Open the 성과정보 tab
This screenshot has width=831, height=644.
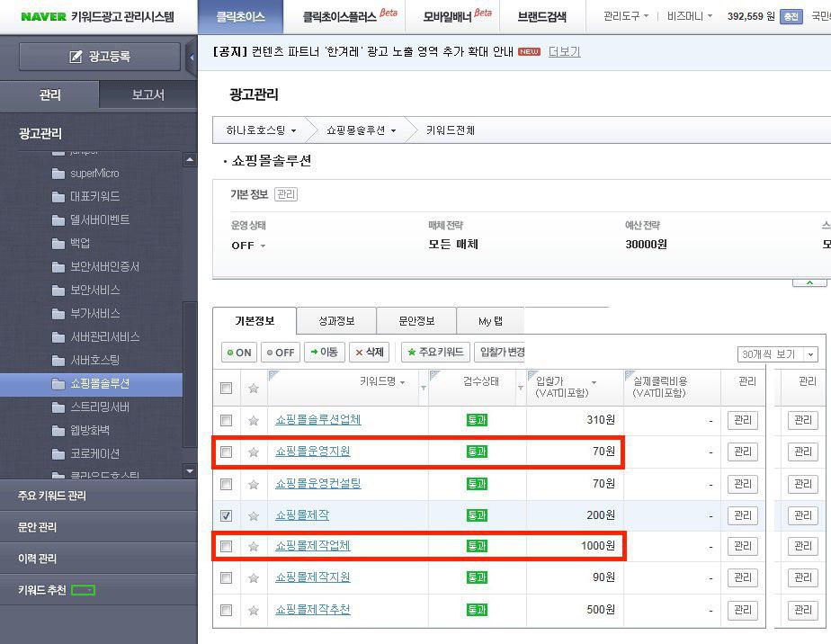coord(336,321)
